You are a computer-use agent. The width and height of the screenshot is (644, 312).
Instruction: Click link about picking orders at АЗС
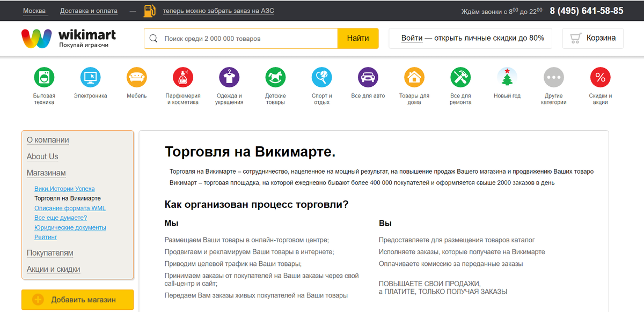click(x=218, y=11)
